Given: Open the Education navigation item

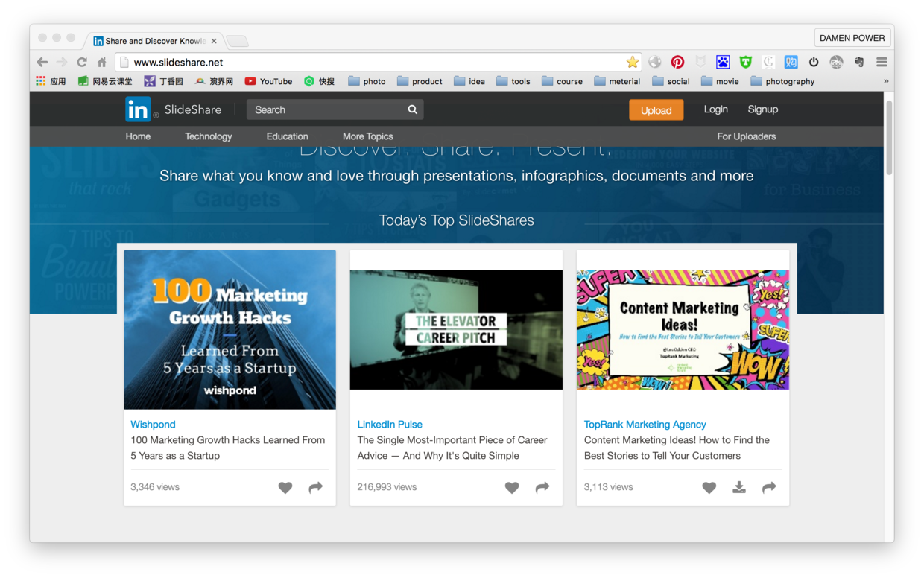Looking at the screenshot, I should tap(287, 136).
